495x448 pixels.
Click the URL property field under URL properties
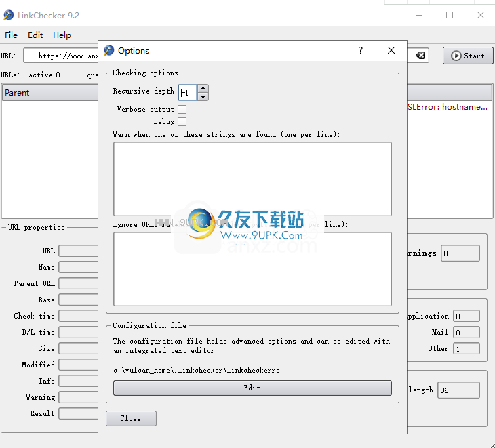pos(78,251)
